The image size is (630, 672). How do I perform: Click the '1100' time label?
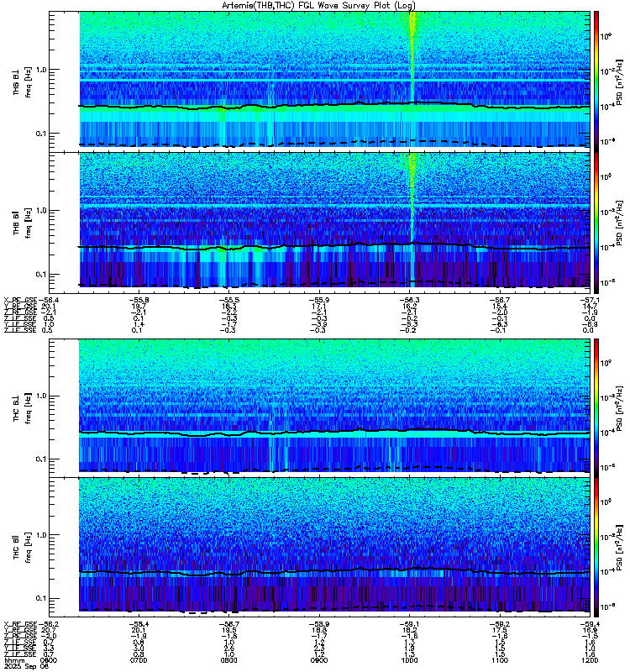tap(500, 660)
